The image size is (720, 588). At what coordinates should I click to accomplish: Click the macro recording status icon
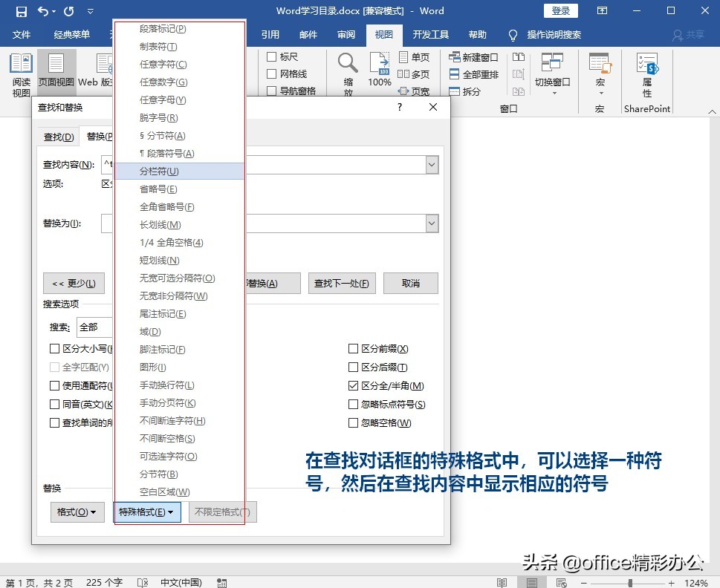click(x=221, y=583)
